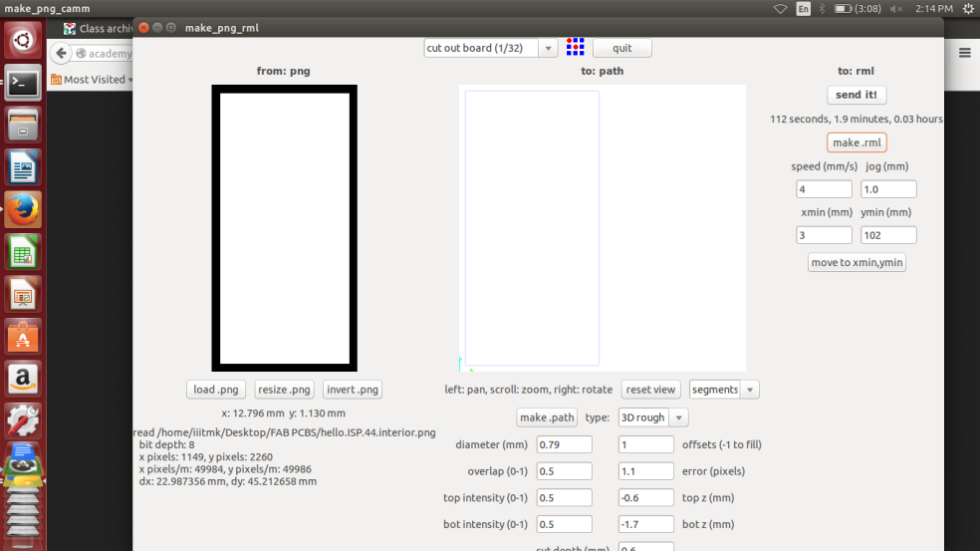The width and height of the screenshot is (980, 551).
Task: Open the battery indicator menu
Action: click(857, 9)
